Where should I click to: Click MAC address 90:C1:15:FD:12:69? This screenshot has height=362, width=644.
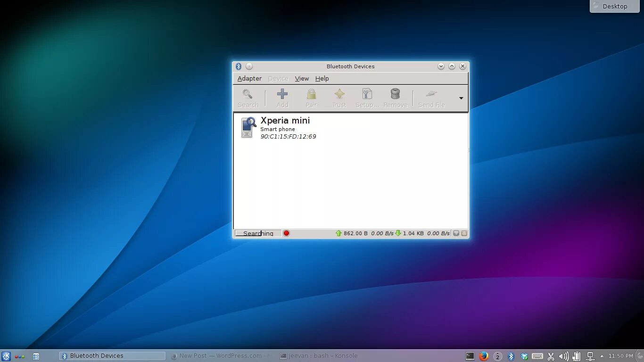click(288, 137)
